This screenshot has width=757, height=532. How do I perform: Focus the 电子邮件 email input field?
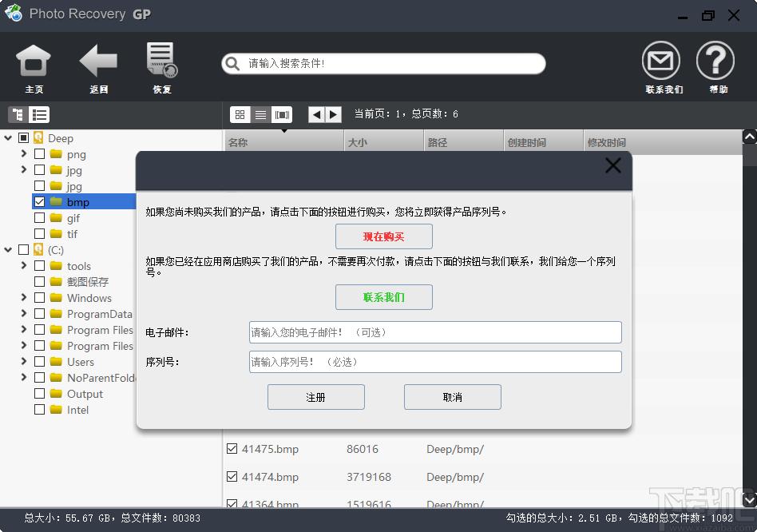click(x=435, y=332)
